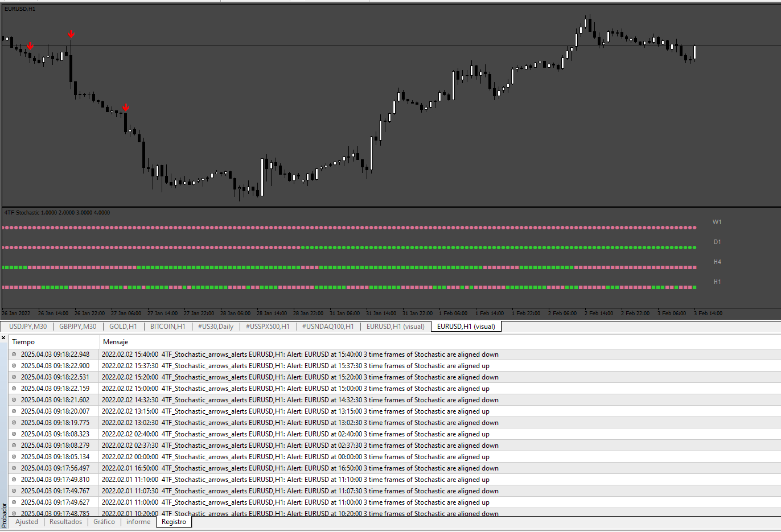
Task: Click the alert message at 00:00:00 aligned up
Action: tap(295, 457)
